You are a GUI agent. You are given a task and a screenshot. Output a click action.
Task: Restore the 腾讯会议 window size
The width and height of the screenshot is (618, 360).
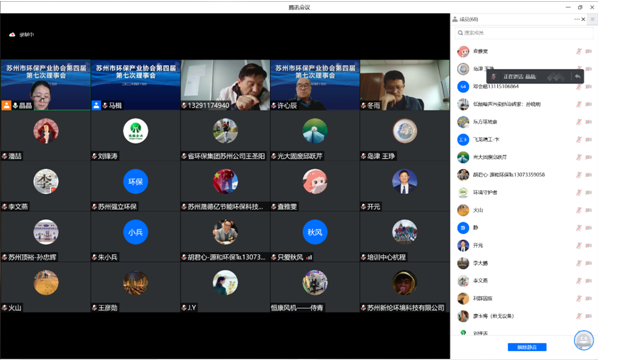[580, 7]
